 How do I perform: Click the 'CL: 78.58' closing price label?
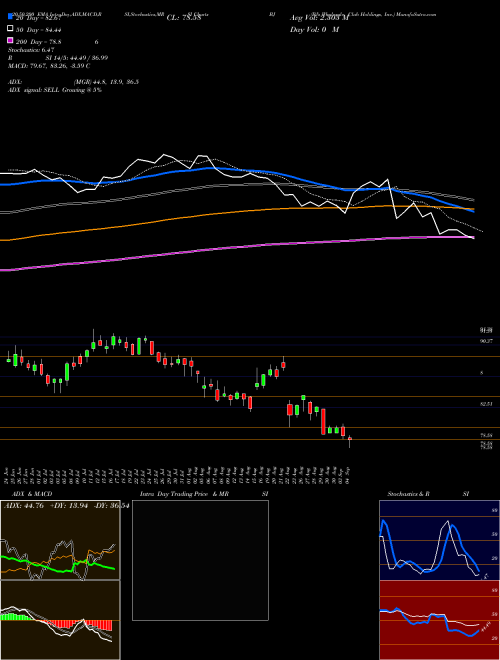184,18
